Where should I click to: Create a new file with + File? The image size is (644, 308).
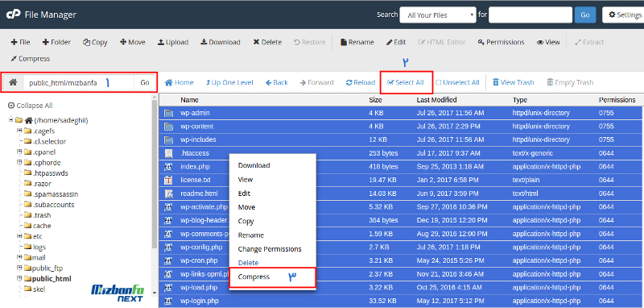20,42
